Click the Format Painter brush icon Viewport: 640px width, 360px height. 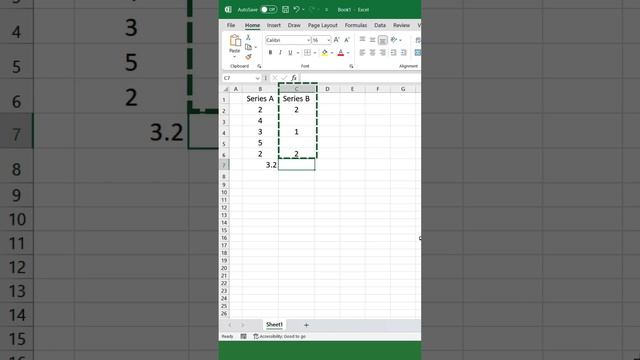click(x=248, y=57)
